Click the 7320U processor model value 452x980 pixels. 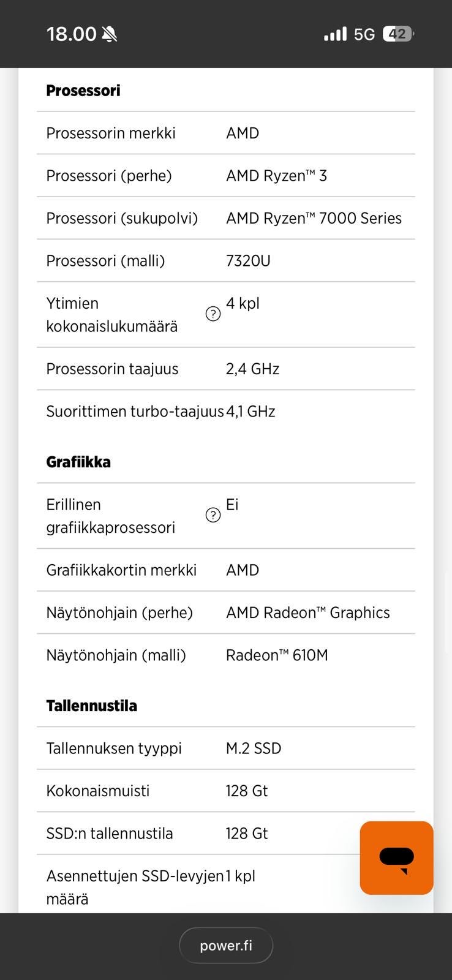248,261
